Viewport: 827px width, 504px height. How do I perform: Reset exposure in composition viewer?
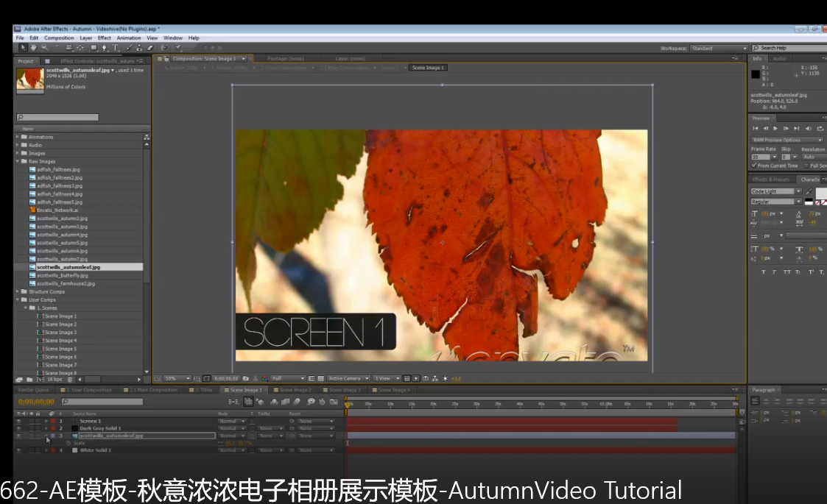click(x=444, y=378)
